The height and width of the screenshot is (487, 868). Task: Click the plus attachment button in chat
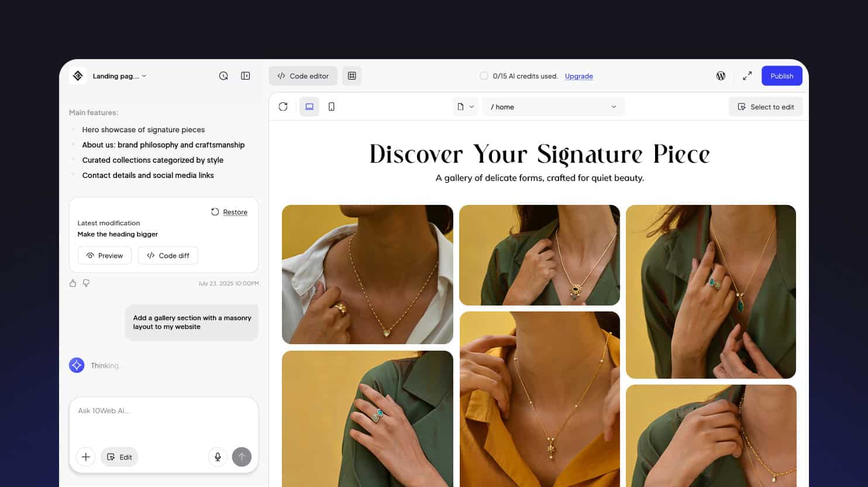(86, 457)
